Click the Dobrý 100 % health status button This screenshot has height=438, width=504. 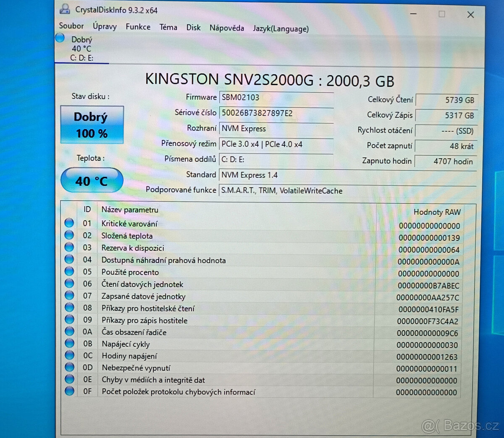point(92,125)
